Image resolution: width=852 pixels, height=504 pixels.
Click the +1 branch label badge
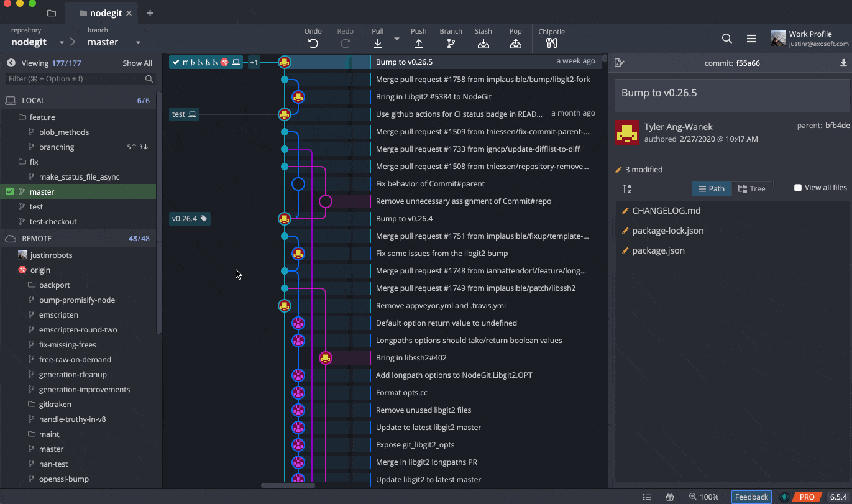pyautogui.click(x=254, y=62)
